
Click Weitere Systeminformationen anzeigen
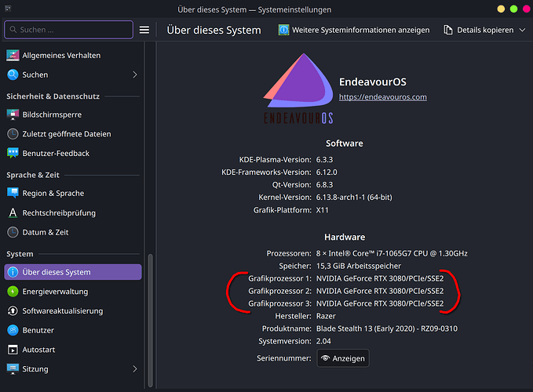point(354,30)
